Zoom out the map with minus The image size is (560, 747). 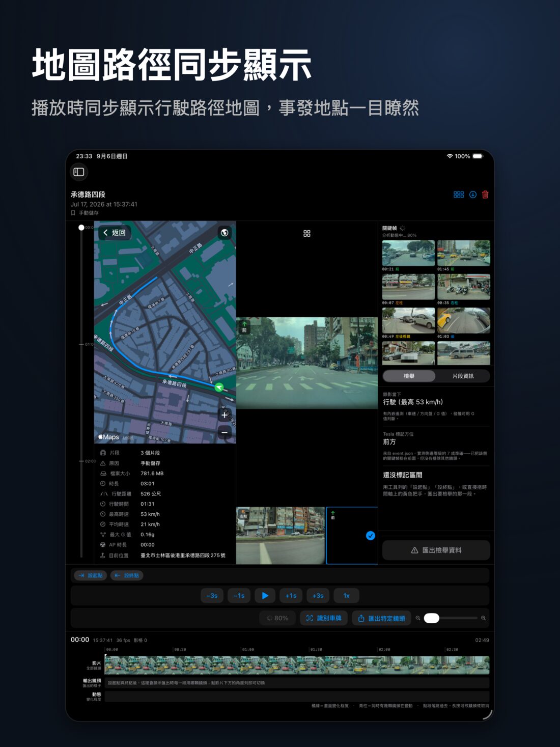pos(225,432)
